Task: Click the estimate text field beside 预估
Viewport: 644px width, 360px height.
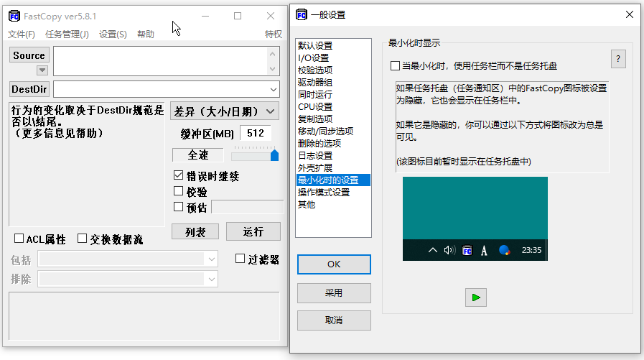Action: [248, 207]
